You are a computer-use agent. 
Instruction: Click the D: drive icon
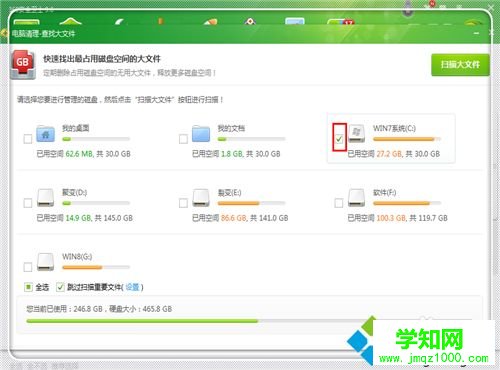pos(45,198)
